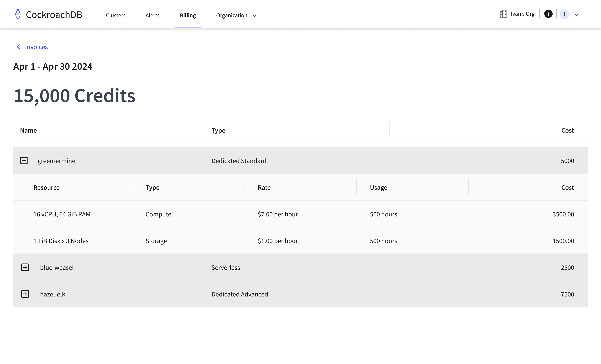The height and width of the screenshot is (364, 601).
Task: Click the Storage row 500 hours usage
Action: [x=383, y=241]
